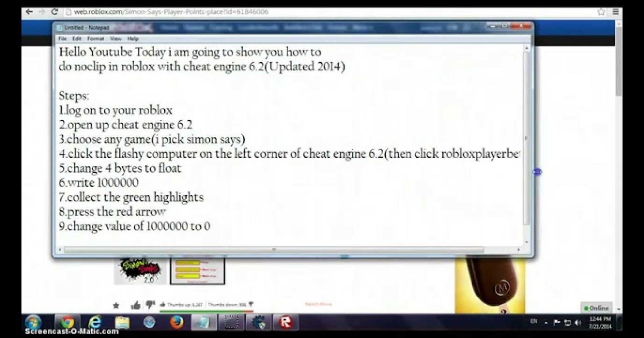Click the Report Abuse link
Screen dimensions: 644x338
coord(318,304)
